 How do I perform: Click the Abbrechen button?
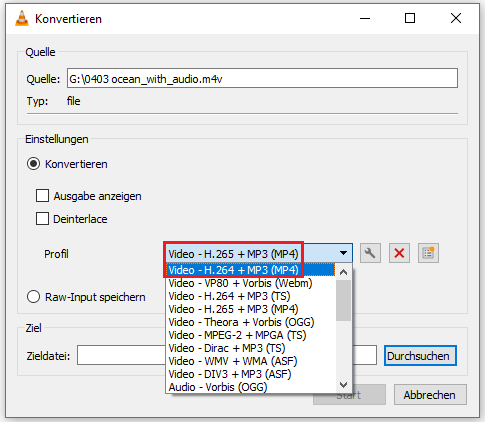coord(430,395)
